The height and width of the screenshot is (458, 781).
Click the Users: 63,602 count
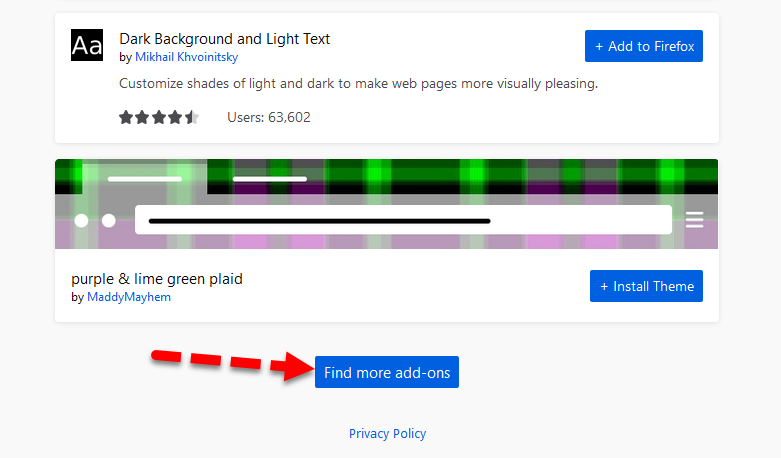269,117
